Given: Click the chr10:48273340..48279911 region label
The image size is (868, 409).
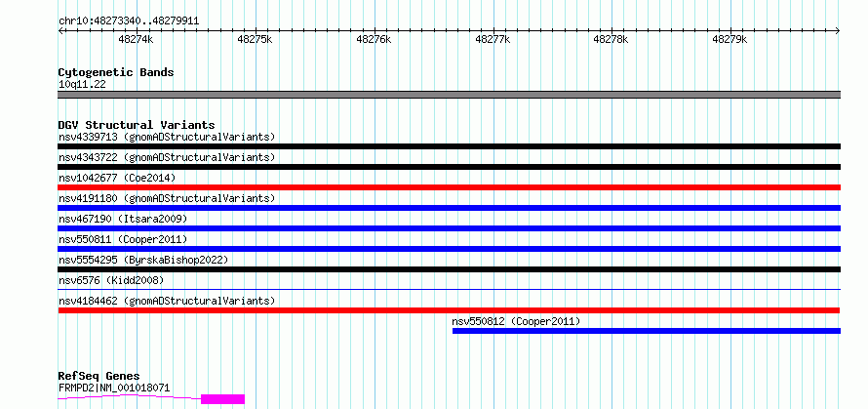Looking at the screenshot, I should click(x=129, y=21).
